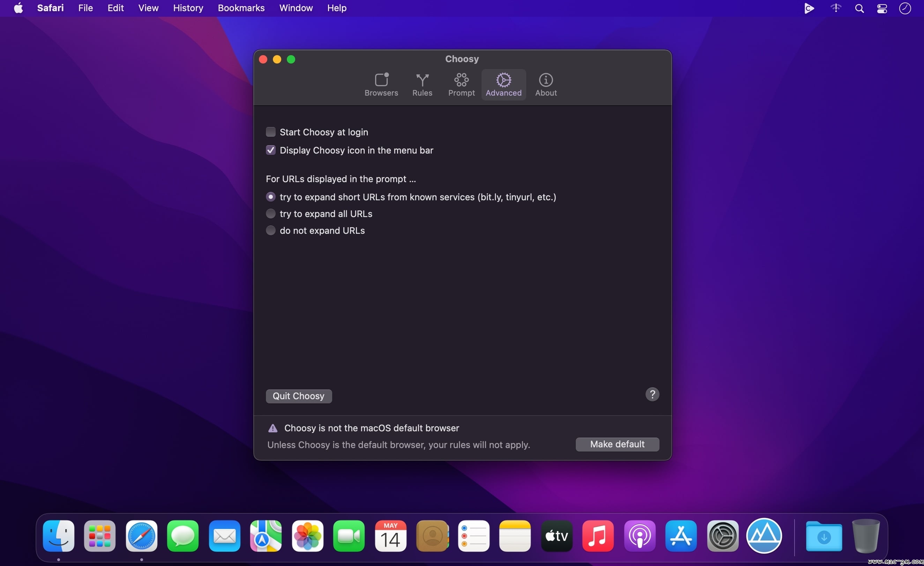Open Apple TV from the Dock
This screenshot has width=924, height=566.
pos(557,536)
